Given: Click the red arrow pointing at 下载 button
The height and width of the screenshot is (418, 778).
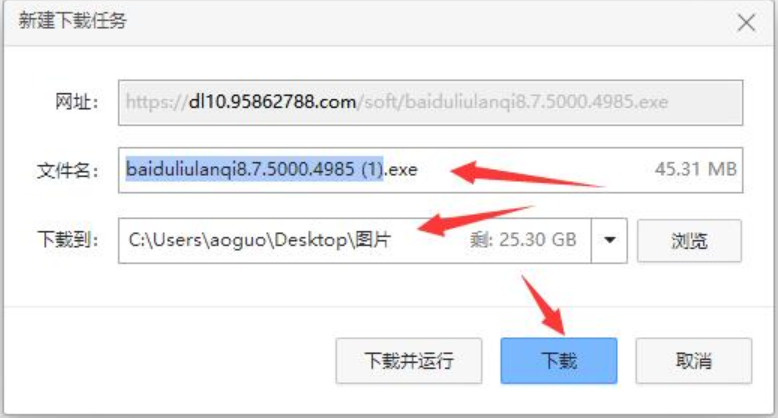Looking at the screenshot, I should [x=544, y=305].
